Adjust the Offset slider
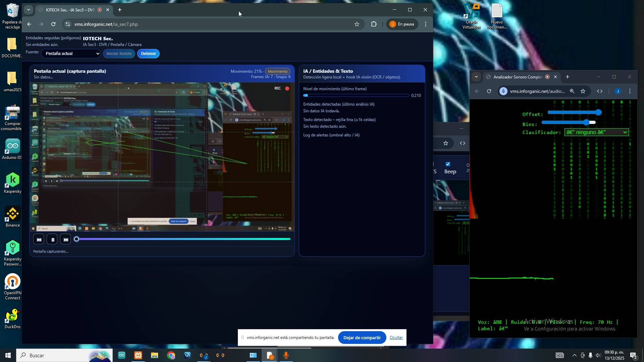This screenshot has height=362, width=644. click(598, 112)
